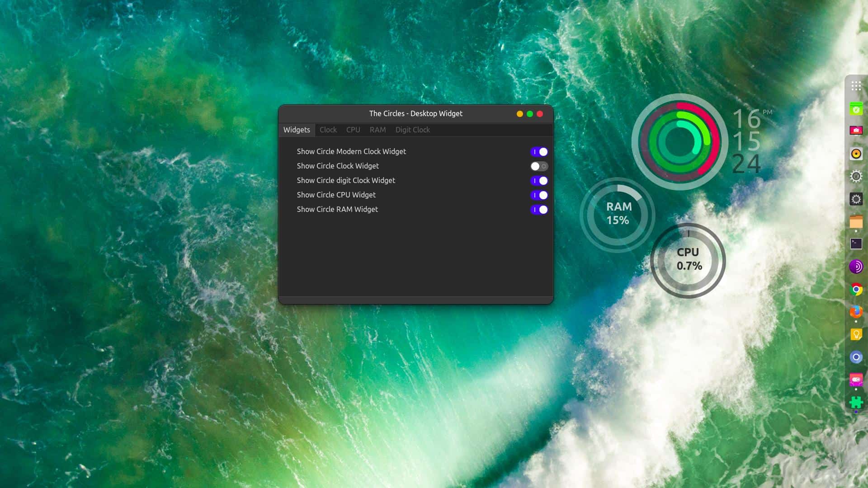This screenshot has width=868, height=488.
Task: Select the Widgets tab
Action: 297,130
